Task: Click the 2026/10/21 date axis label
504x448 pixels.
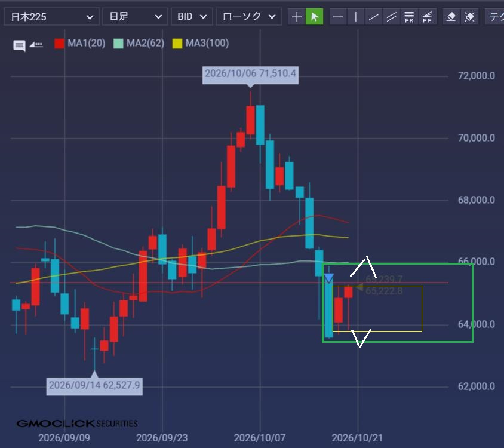Action: [358, 438]
